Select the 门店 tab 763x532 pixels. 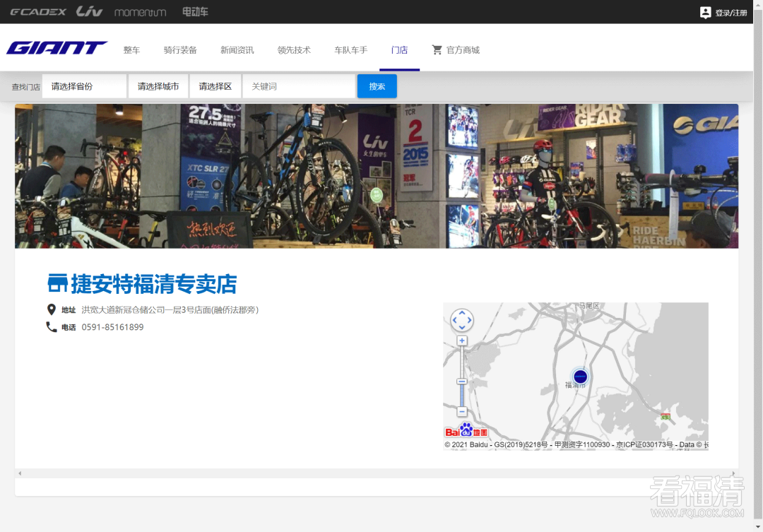[x=399, y=49]
